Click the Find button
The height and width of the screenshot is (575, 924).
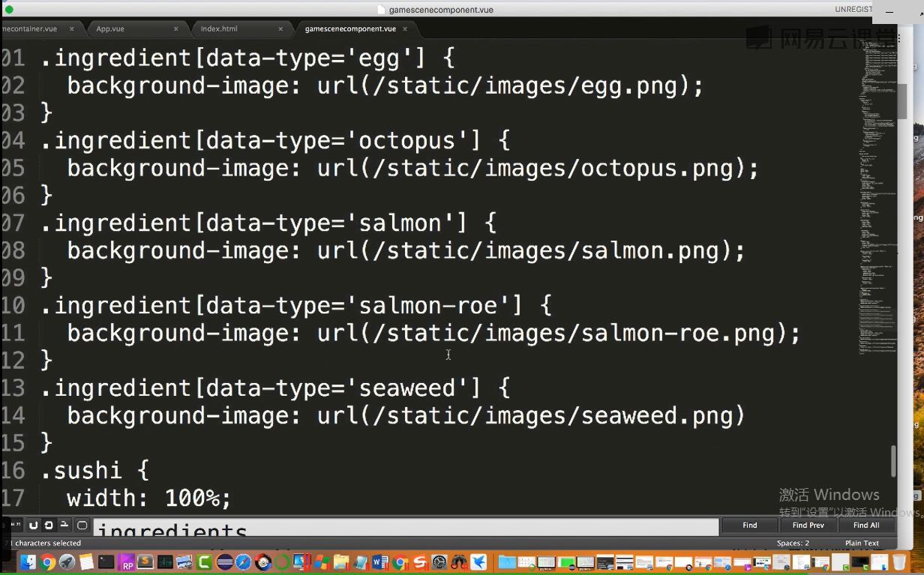pyautogui.click(x=749, y=526)
